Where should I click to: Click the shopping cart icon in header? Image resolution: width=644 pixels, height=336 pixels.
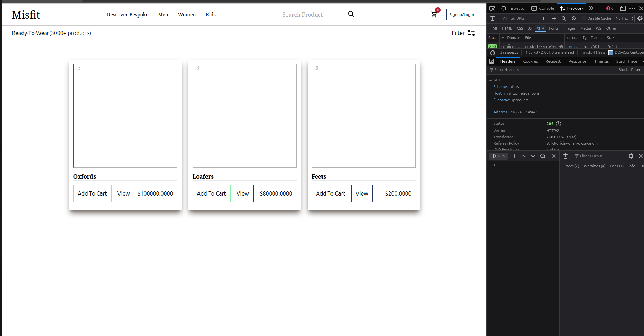pos(434,15)
